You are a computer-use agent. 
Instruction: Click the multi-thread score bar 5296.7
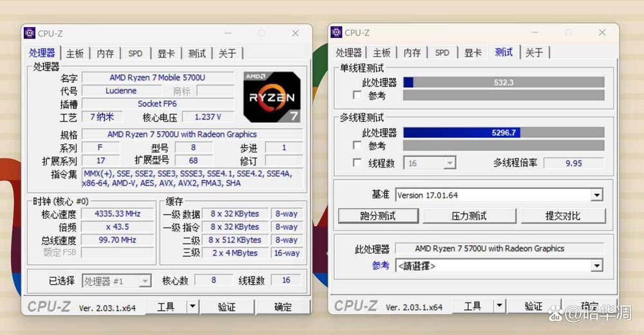pos(504,133)
